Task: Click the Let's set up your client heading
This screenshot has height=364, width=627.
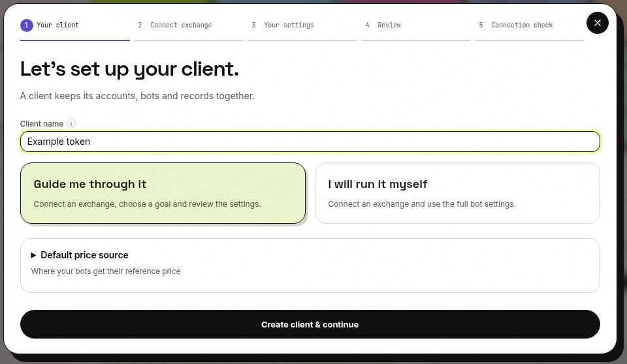Action: point(129,69)
